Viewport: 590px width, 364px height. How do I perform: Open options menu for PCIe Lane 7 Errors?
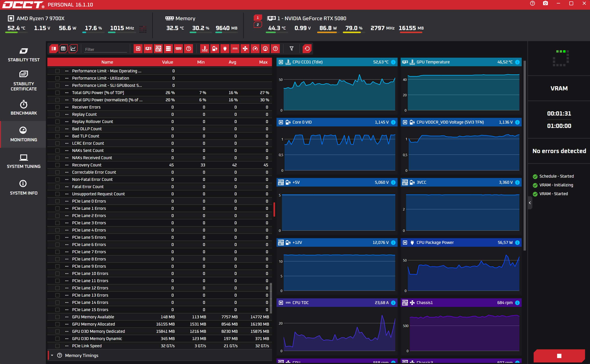click(67, 252)
